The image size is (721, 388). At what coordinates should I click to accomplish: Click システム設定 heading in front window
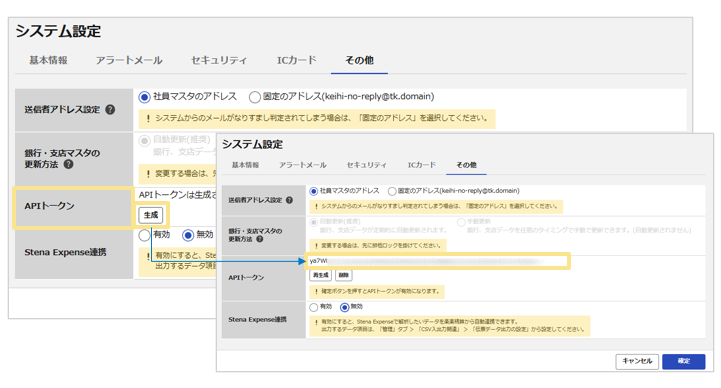[252, 144]
